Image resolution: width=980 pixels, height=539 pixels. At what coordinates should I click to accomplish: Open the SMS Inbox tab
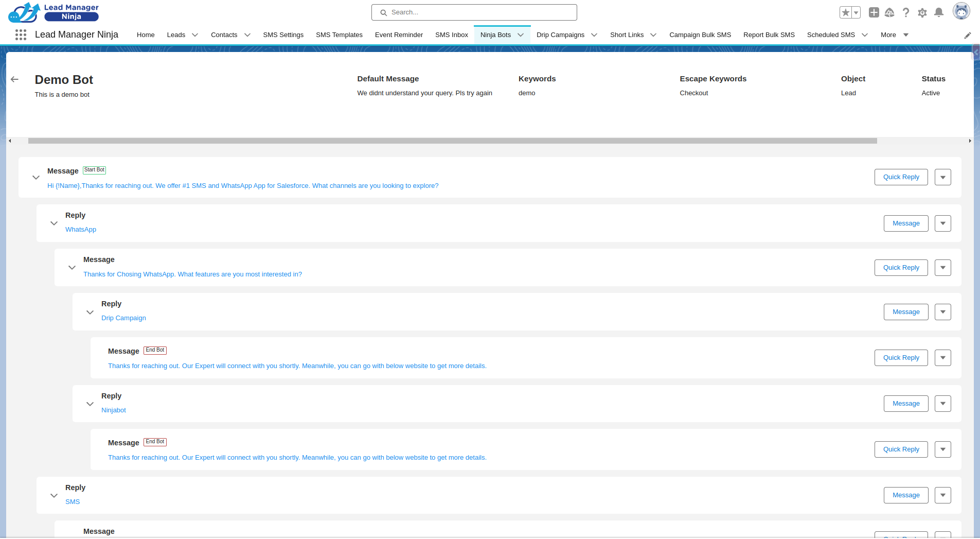[x=452, y=35]
